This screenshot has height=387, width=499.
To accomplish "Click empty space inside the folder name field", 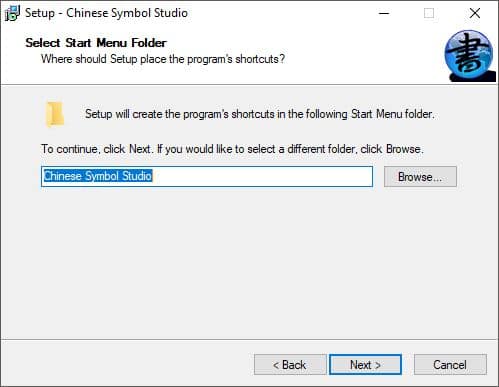I will click(262, 176).
